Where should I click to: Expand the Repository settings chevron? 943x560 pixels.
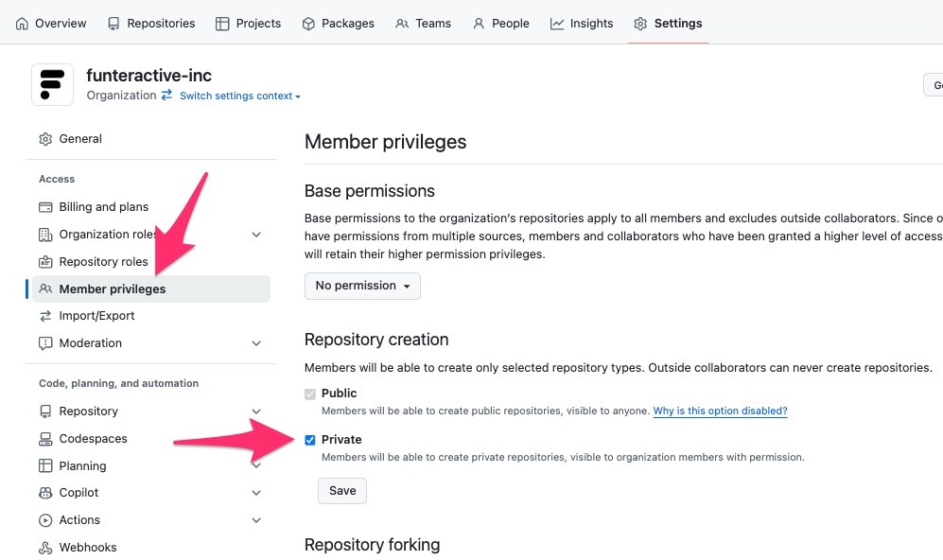pyautogui.click(x=256, y=411)
